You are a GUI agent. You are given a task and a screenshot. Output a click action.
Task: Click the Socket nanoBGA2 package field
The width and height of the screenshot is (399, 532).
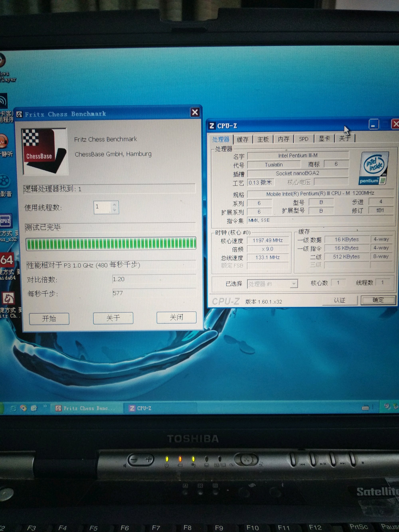[298, 173]
